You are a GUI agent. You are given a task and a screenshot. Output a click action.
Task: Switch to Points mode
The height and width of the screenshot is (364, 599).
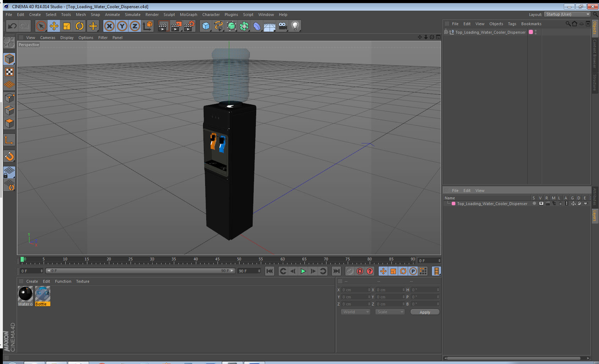(x=9, y=98)
